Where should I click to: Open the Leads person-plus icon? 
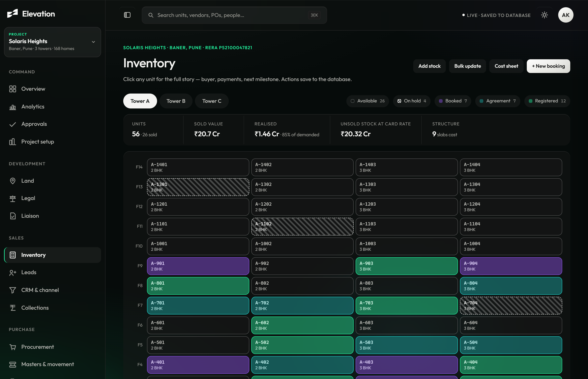[12, 272]
